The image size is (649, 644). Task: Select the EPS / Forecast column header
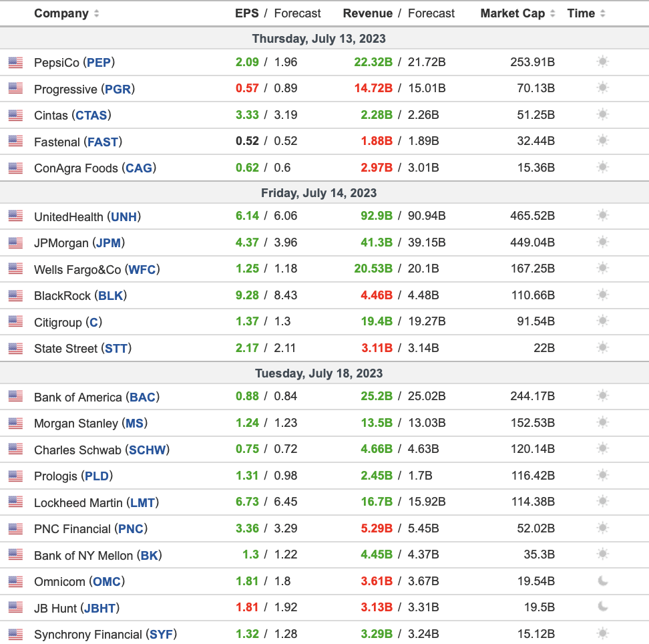[x=276, y=13]
